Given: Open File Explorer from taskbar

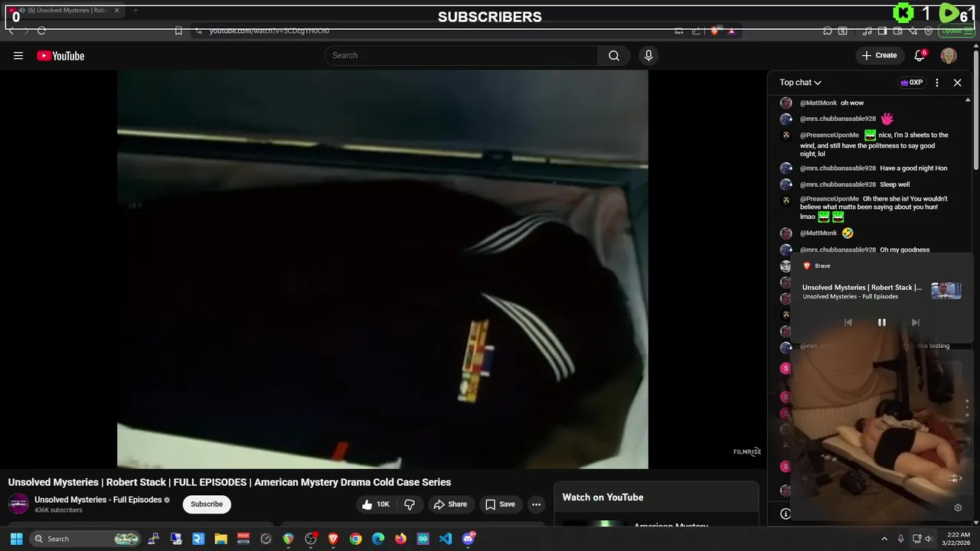Looking at the screenshot, I should pos(220,539).
